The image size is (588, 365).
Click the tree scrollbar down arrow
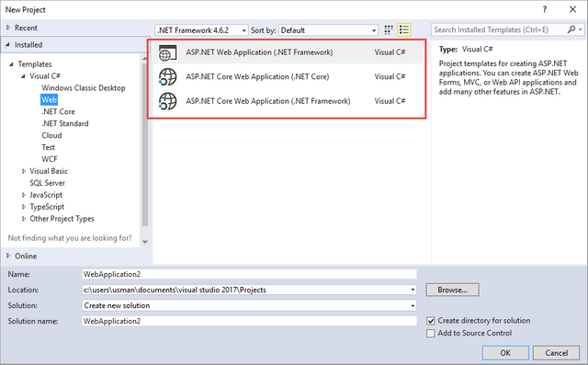pos(145,242)
